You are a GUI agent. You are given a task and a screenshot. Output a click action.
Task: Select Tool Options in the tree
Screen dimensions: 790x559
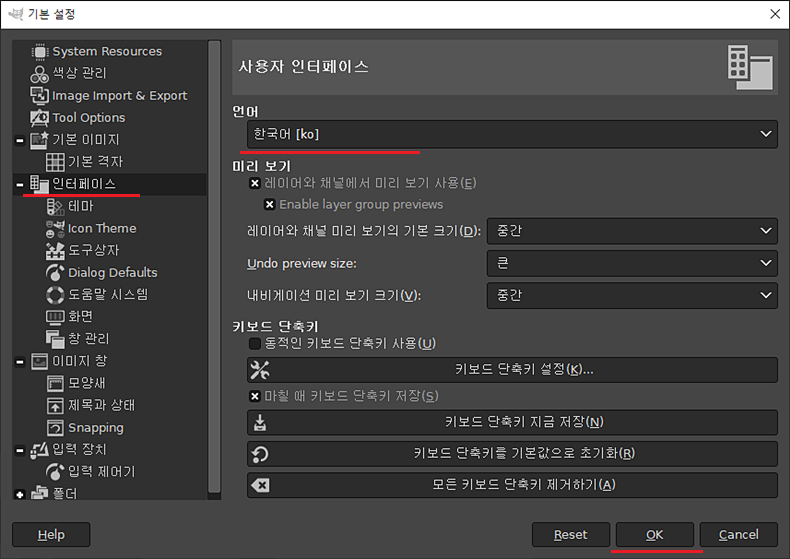point(89,118)
